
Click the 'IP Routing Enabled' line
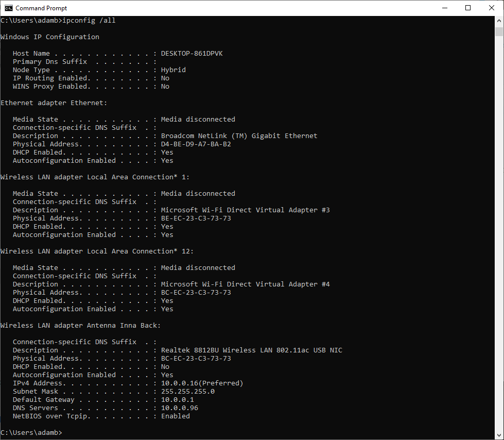91,78
